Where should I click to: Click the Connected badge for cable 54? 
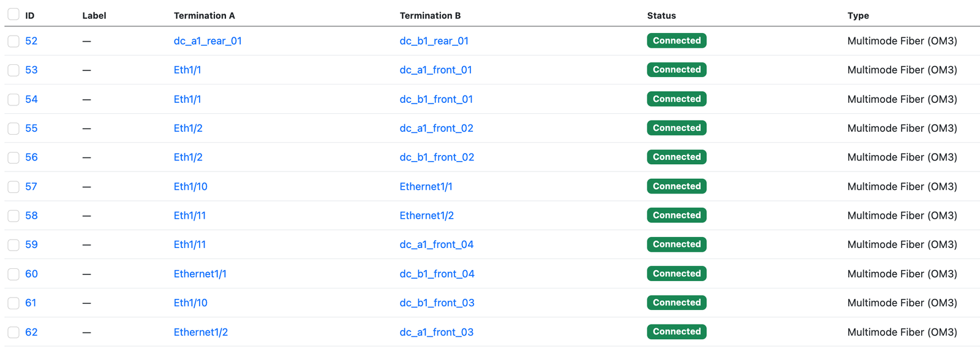(x=676, y=99)
